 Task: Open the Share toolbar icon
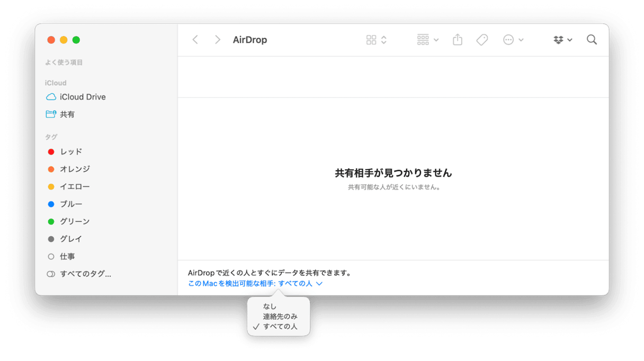[457, 39]
